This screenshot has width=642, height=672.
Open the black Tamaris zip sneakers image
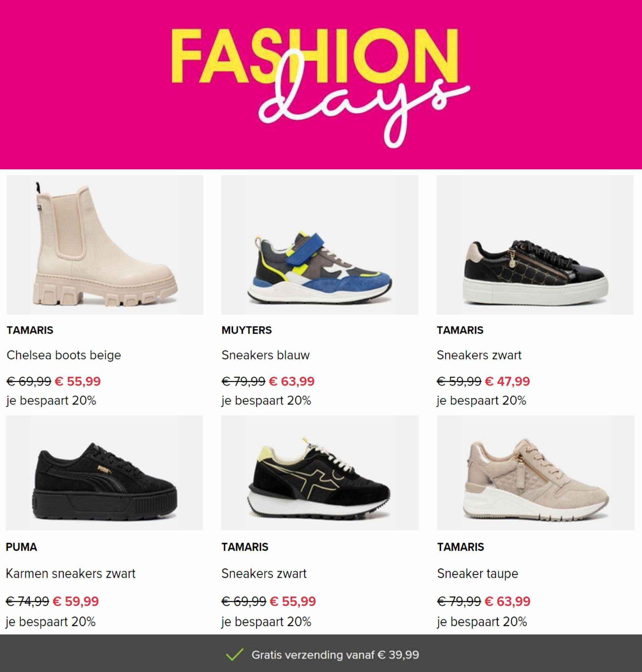click(x=535, y=245)
